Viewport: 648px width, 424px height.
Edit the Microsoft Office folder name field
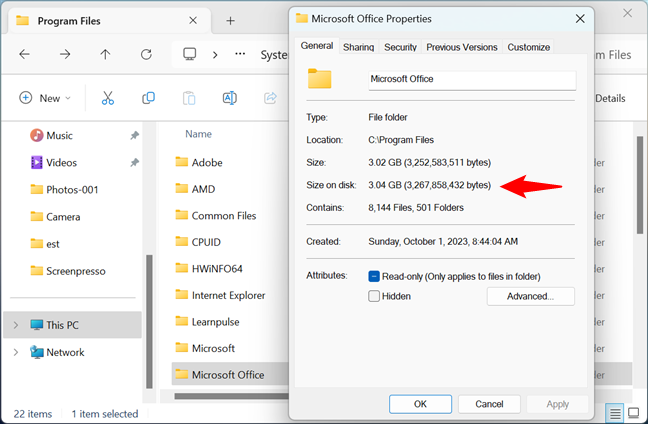[470, 79]
